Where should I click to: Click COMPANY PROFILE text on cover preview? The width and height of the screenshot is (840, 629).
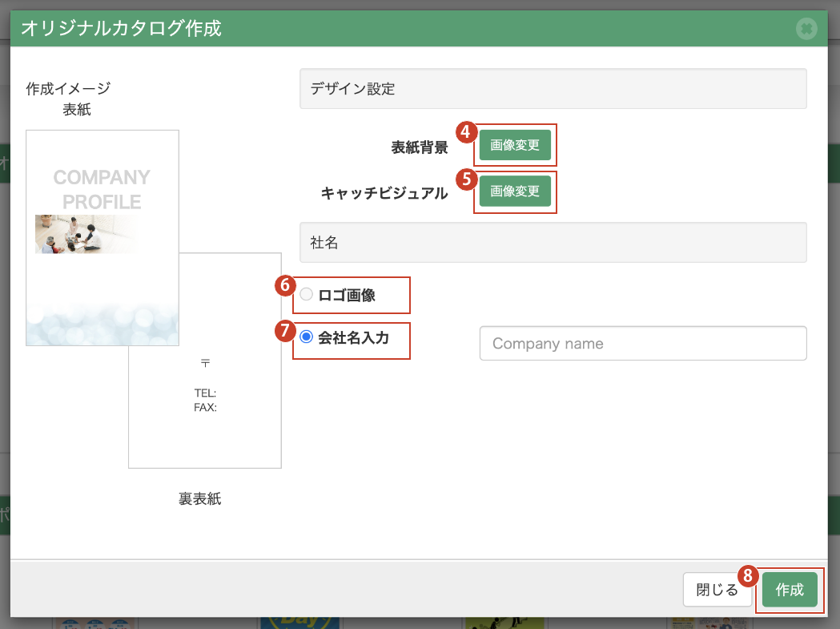click(102, 189)
